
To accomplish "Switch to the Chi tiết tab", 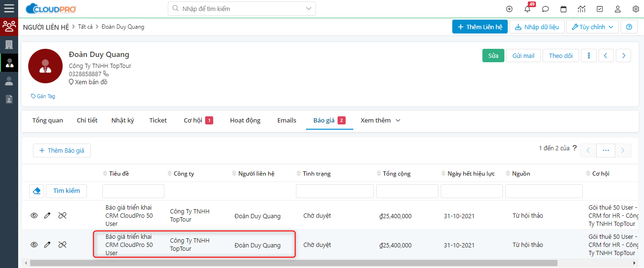I will [x=87, y=121].
